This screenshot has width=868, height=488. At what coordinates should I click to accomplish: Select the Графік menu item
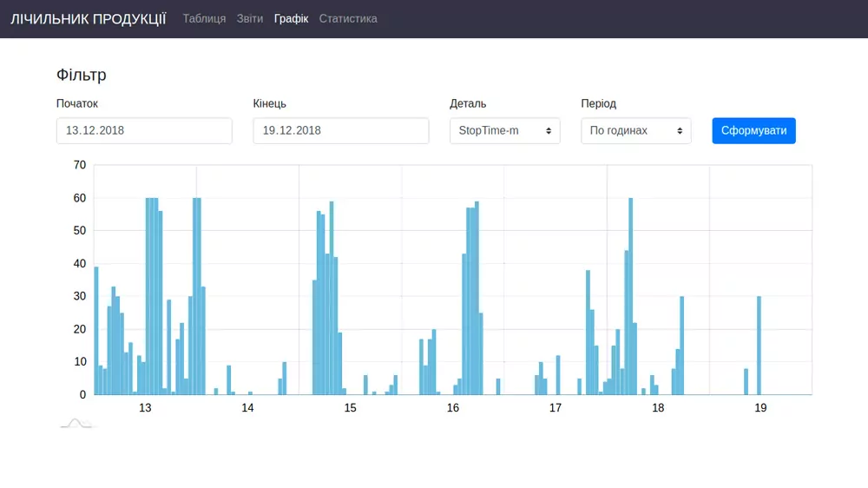[x=291, y=19]
